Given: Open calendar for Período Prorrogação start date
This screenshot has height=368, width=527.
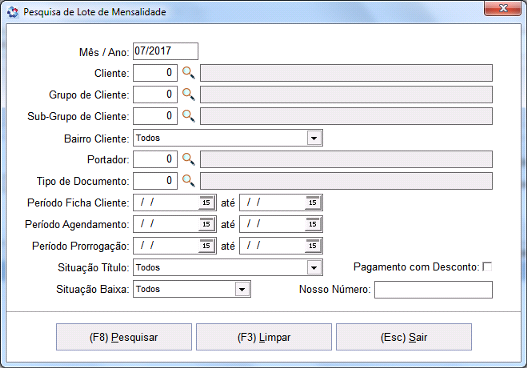Looking at the screenshot, I should coord(206,246).
